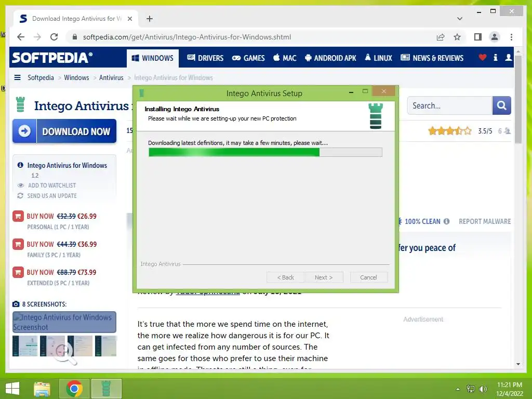
Task: Click the red heart icon
Action: tap(483, 58)
